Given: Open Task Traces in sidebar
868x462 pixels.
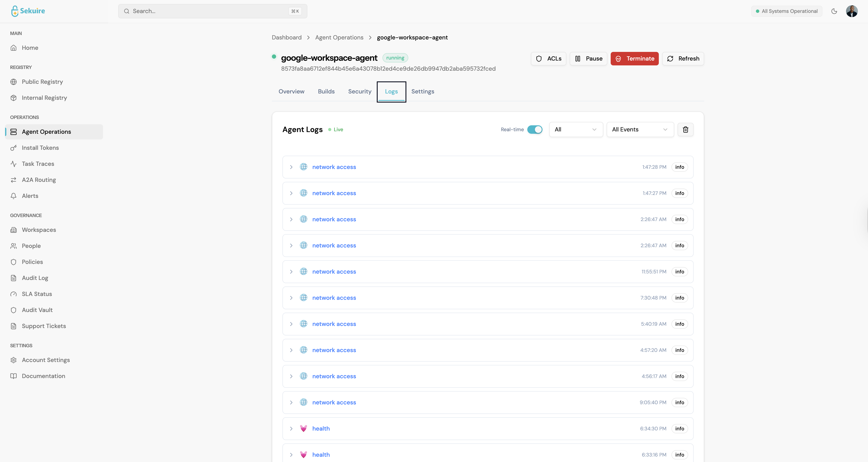Looking at the screenshot, I should coord(38,164).
